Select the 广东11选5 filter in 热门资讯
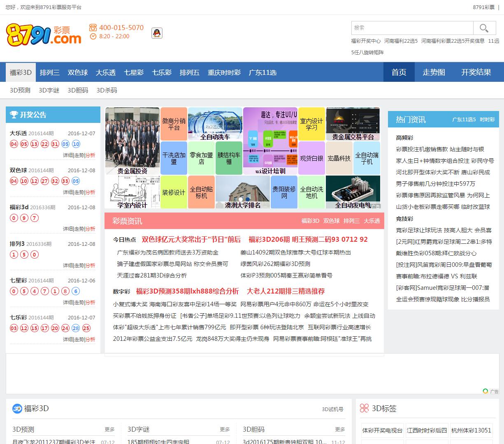Image resolution: width=504 pixels, height=444 pixels. [x=464, y=120]
